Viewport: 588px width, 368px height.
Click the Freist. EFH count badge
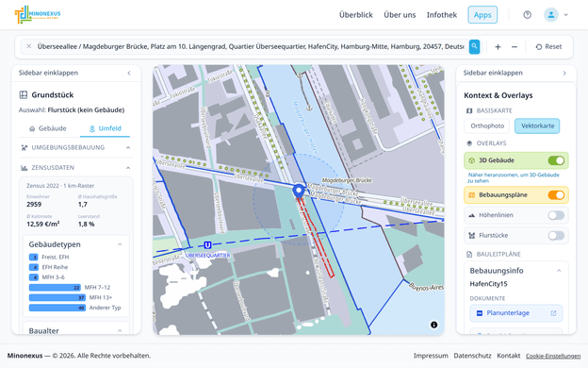[x=34, y=258]
